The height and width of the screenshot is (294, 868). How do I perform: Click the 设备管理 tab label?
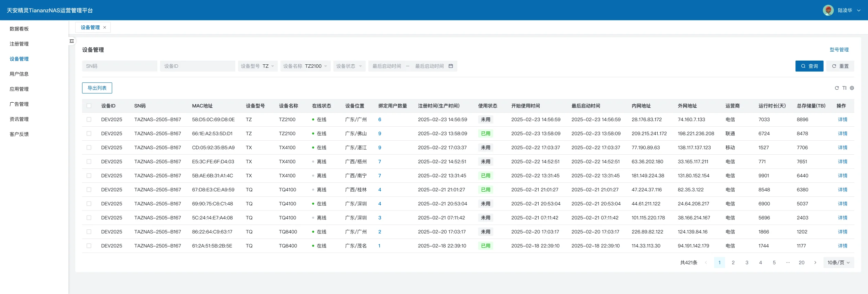point(90,27)
